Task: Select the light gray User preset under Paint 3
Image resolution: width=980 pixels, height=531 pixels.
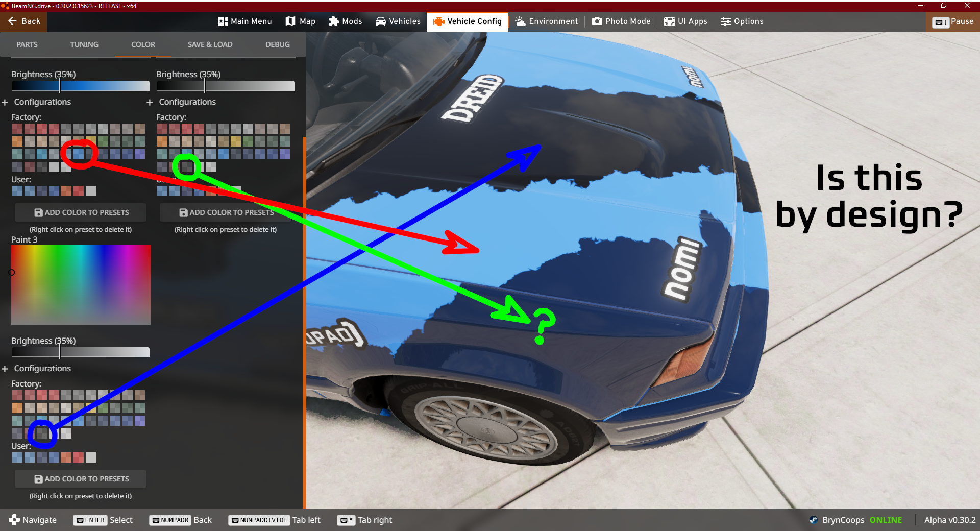Action: pyautogui.click(x=91, y=457)
